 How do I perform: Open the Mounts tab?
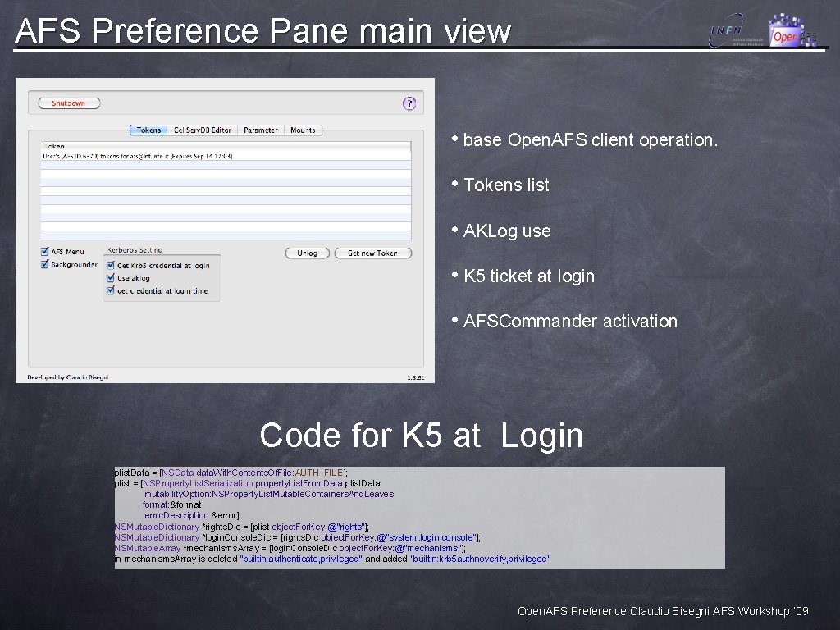pyautogui.click(x=304, y=130)
